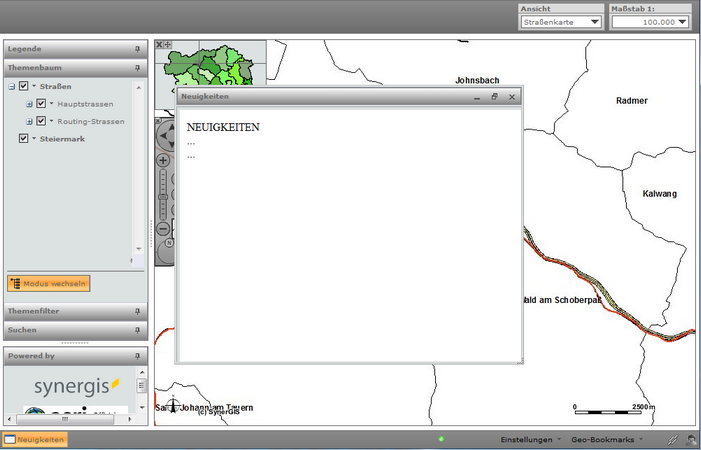Pin the Legende panel
This screenshot has height=450, width=701.
(x=137, y=49)
